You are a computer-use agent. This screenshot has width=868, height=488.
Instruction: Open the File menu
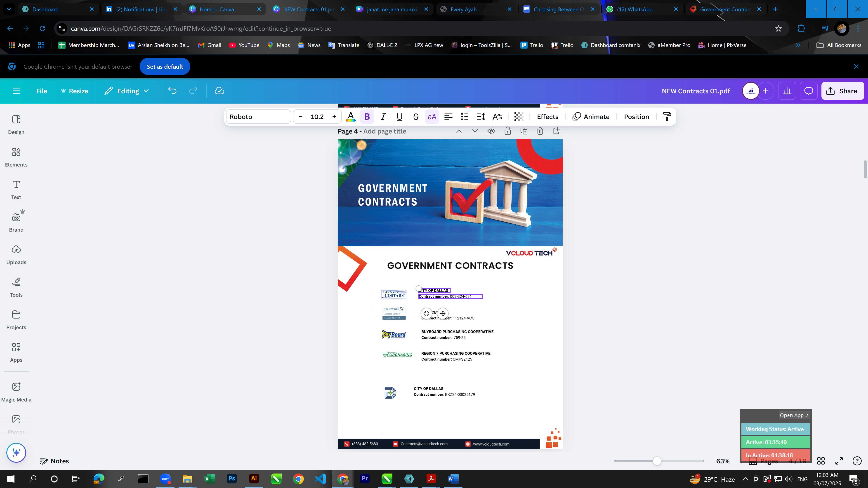click(x=42, y=91)
